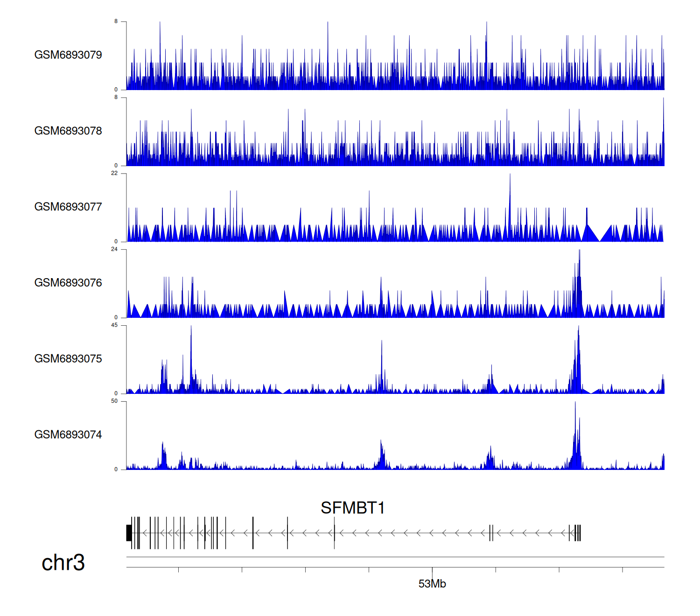
Task: Click the GSM6893075 track label
Action: pos(68,359)
